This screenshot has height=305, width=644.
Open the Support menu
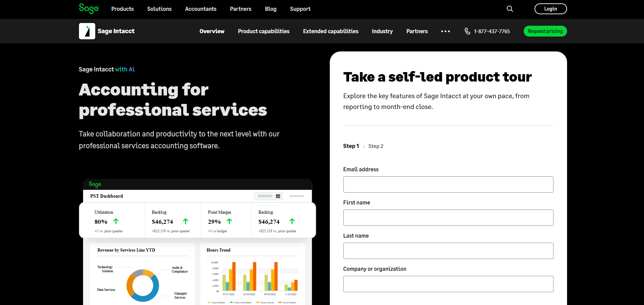click(x=300, y=9)
